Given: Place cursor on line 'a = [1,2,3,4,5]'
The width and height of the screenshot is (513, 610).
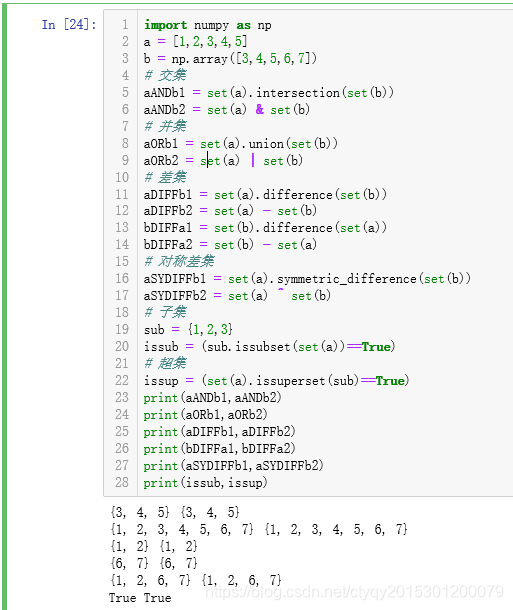Looking at the screenshot, I should click(195, 42).
